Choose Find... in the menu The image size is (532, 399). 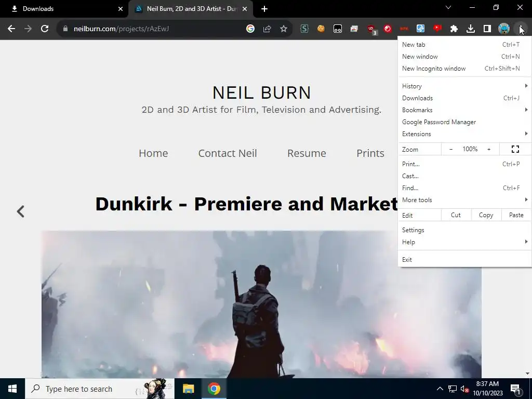pyautogui.click(x=464, y=188)
